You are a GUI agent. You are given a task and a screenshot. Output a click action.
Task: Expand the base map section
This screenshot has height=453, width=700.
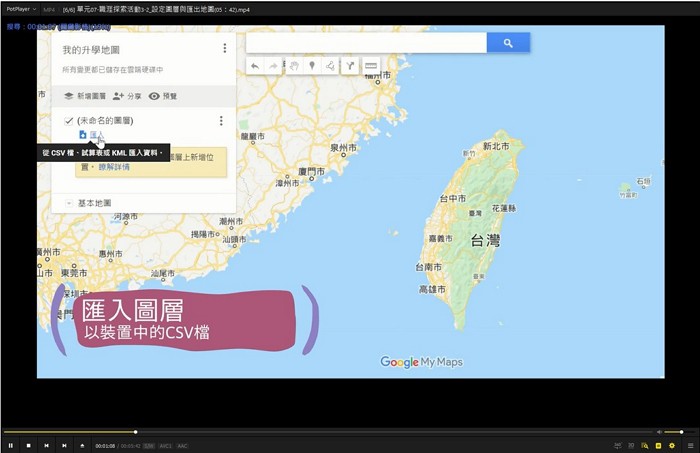[x=69, y=203]
